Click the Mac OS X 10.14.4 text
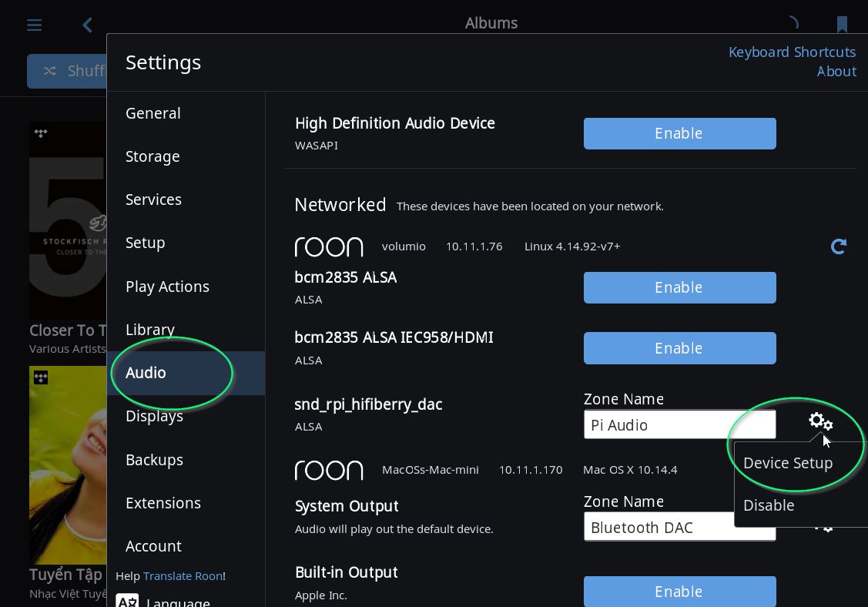The height and width of the screenshot is (607, 868). [630, 470]
